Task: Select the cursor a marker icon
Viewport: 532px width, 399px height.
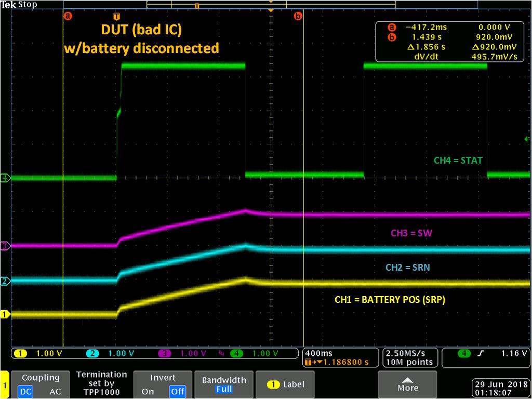Action: (68, 16)
